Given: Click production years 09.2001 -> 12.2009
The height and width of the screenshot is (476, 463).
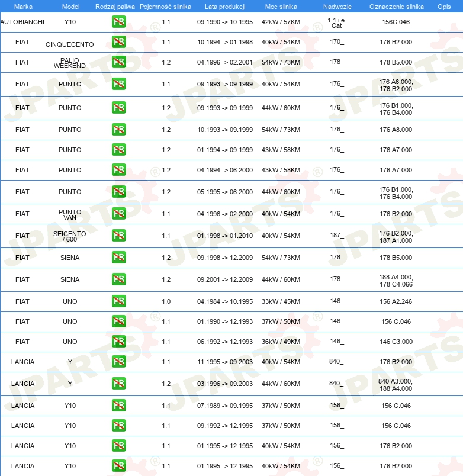Looking at the screenshot, I should click(x=225, y=279).
